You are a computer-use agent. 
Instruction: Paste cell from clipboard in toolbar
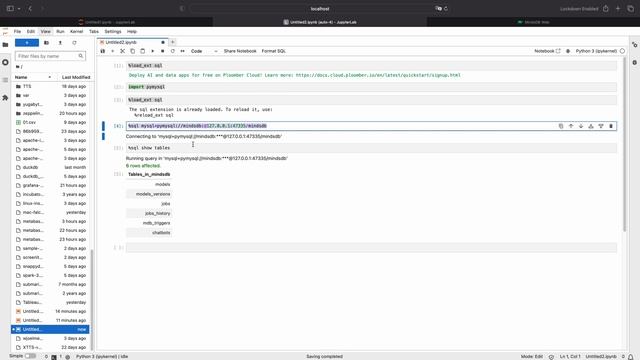tap(142, 51)
